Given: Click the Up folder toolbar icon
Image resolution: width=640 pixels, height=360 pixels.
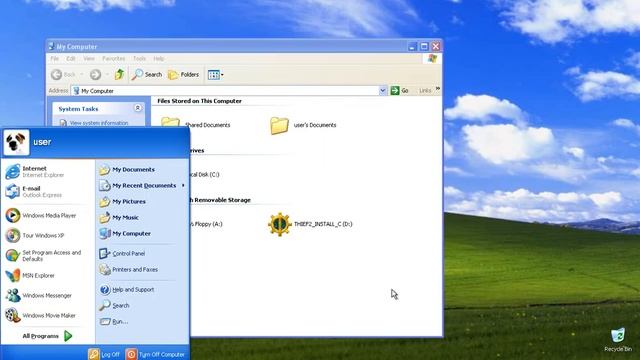Looking at the screenshot, I should (x=119, y=74).
